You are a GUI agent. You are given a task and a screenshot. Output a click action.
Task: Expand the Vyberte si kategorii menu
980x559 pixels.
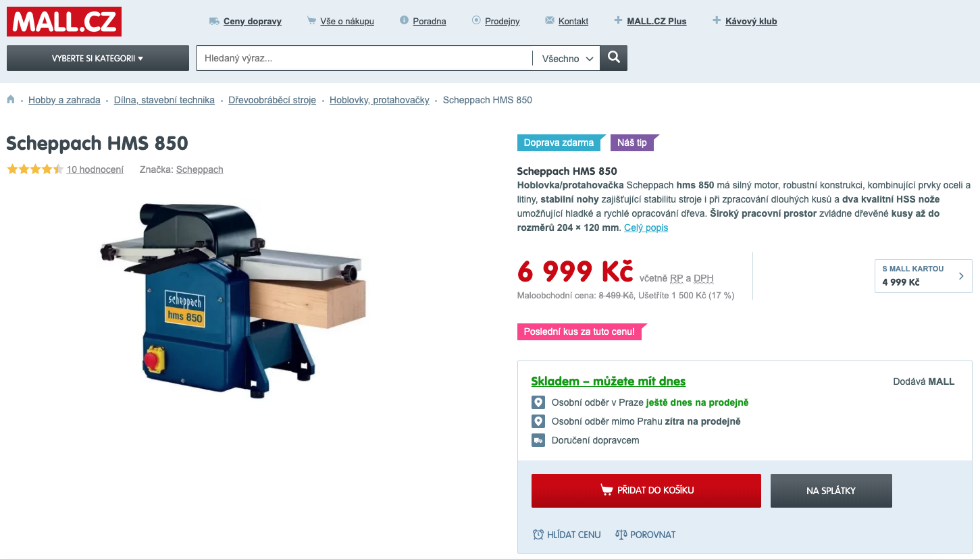(x=98, y=58)
